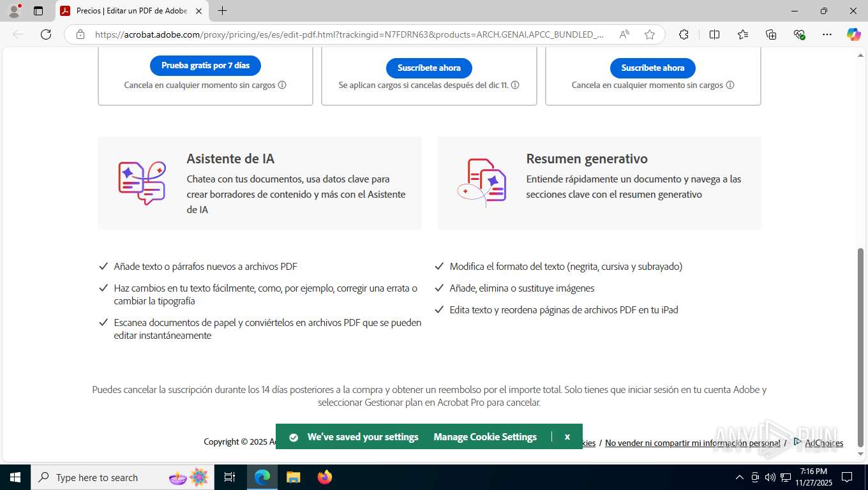Open File Explorer from taskbar
The height and width of the screenshot is (490, 868).
tap(293, 477)
